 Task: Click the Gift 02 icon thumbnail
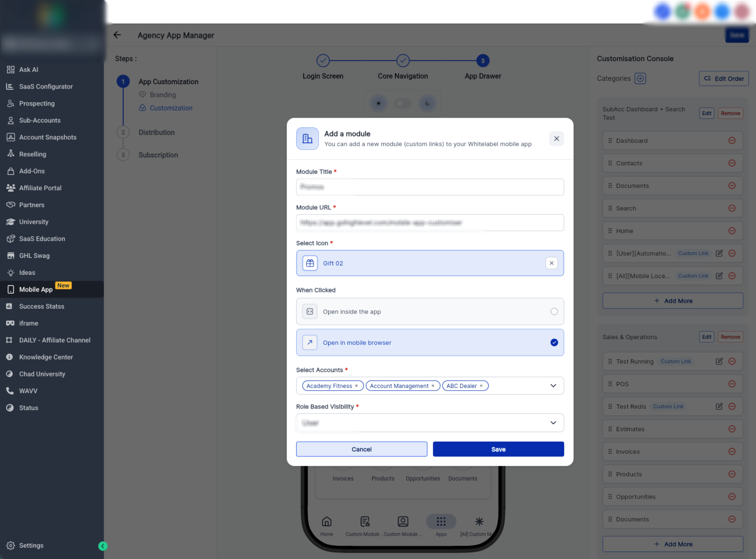(x=310, y=263)
